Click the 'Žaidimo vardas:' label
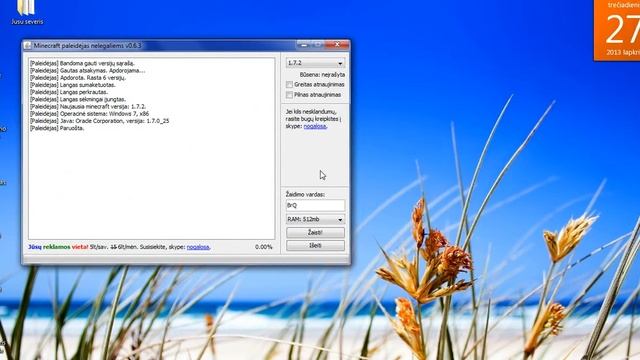Screen dimensions: 640x360 point(305,195)
